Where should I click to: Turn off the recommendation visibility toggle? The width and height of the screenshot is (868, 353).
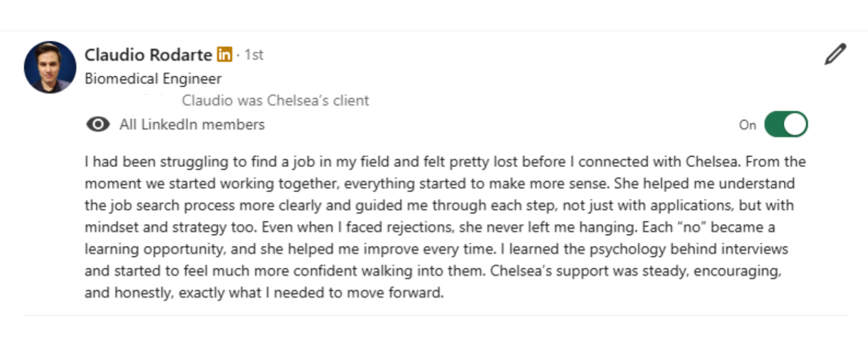point(786,124)
